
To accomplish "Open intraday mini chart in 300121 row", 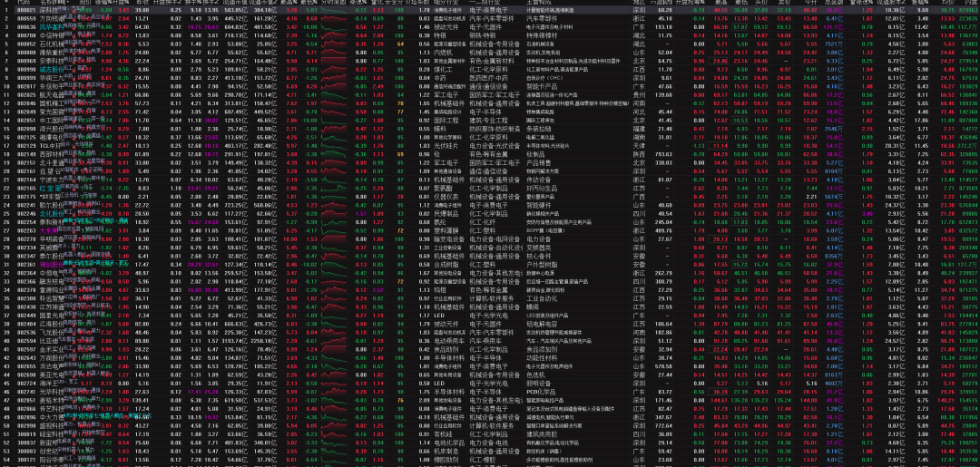I will (332, 458).
